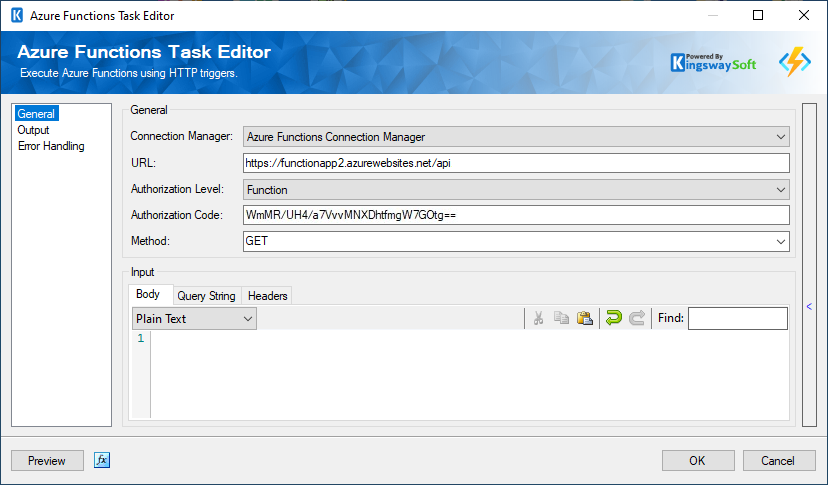828x485 pixels.
Task: Expand the side panel with the < arrow
Action: (809, 306)
